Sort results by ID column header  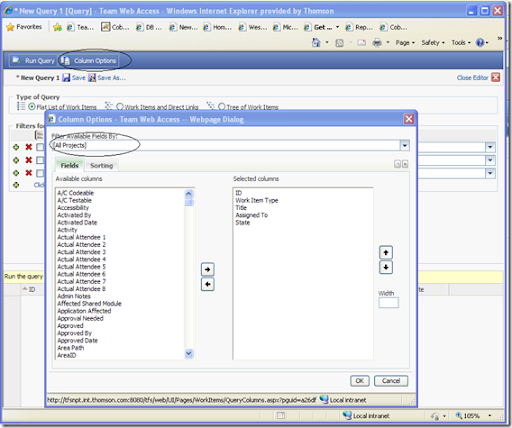(32, 289)
